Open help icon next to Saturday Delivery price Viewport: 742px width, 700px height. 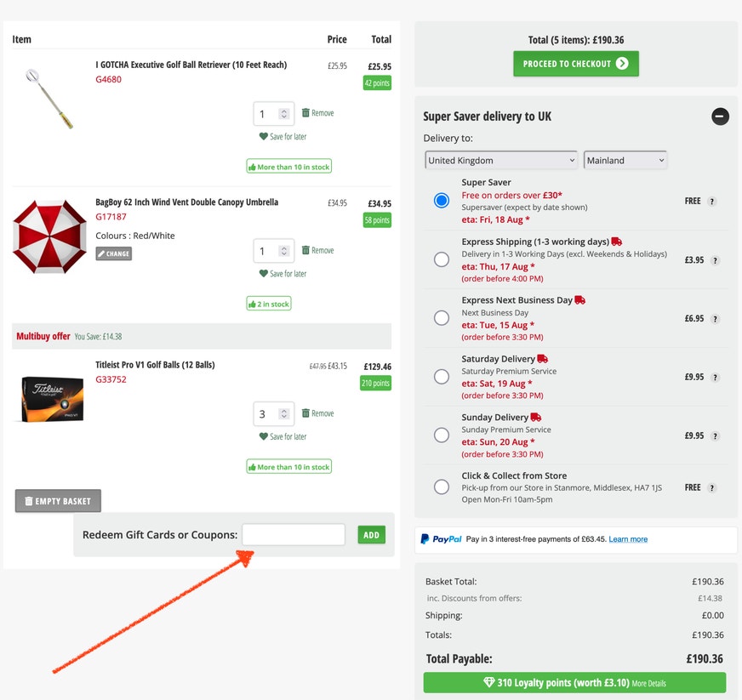(715, 378)
